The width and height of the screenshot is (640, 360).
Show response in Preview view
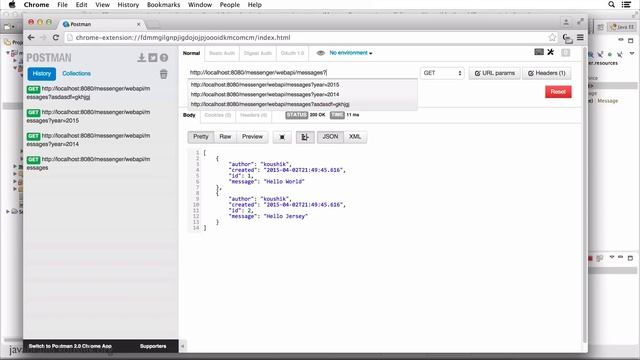click(252, 137)
